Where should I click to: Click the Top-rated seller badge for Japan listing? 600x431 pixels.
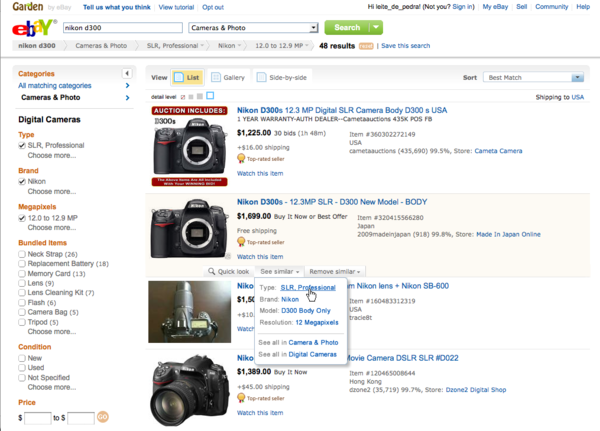[x=261, y=242]
